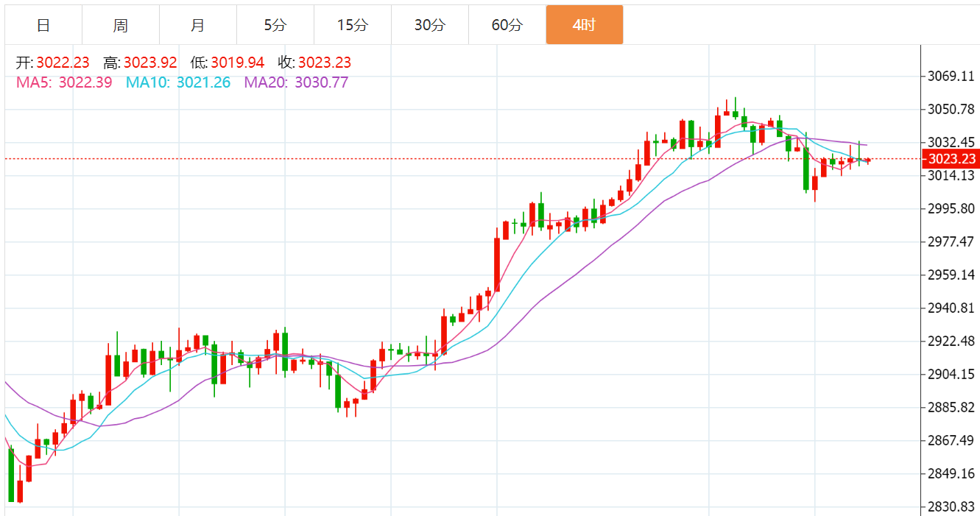The height and width of the screenshot is (516, 980).
Task: Click the 2867.49 price axis label
Action: (951, 440)
